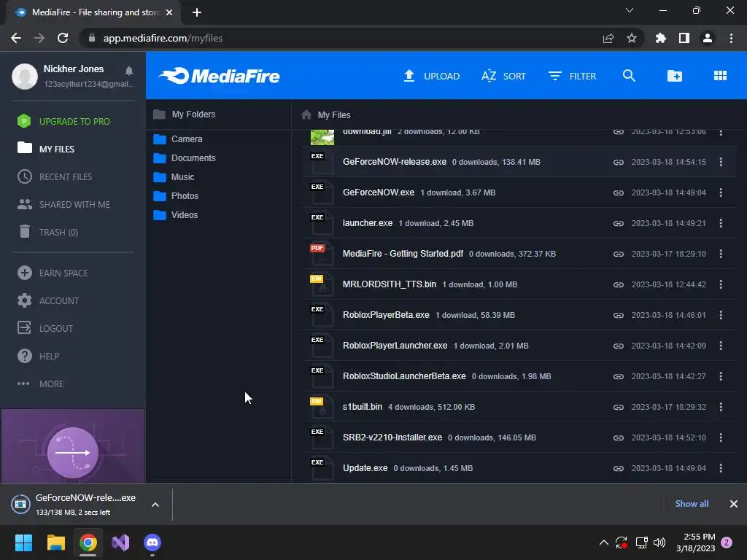Open the Trash (0) section

(47, 232)
